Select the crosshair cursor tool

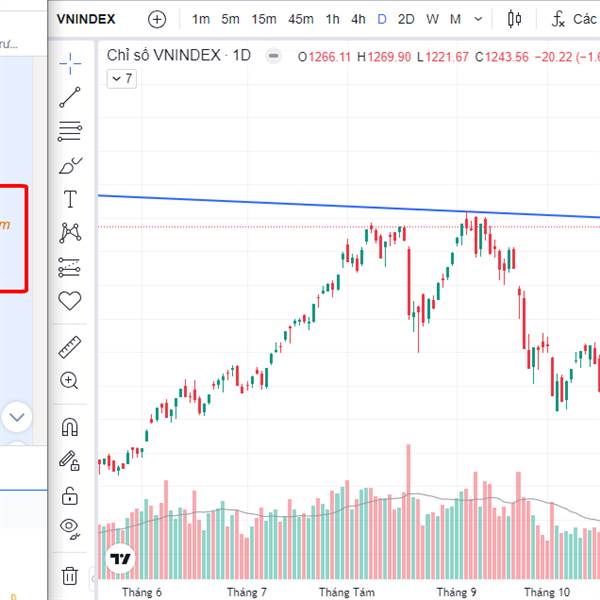coord(70,64)
